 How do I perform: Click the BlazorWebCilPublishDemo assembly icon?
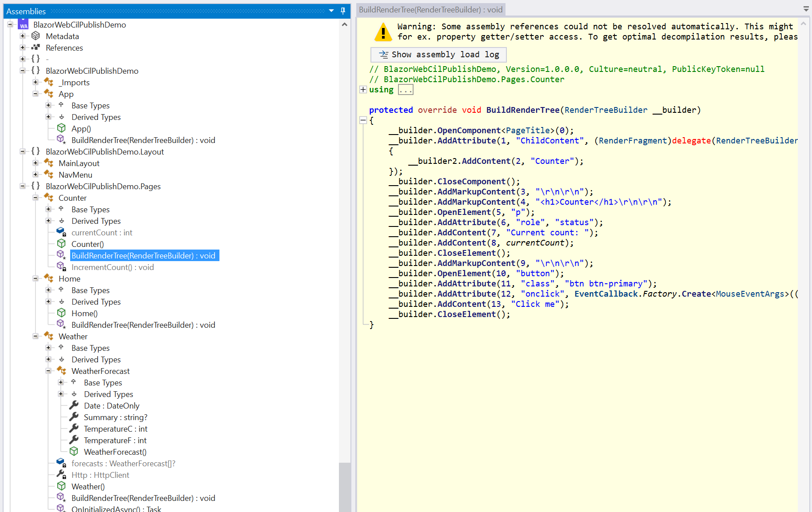[24, 25]
